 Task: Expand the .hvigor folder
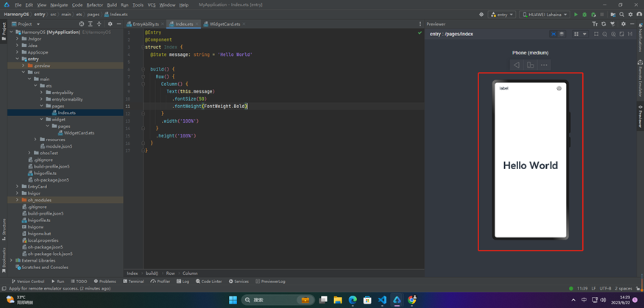[17, 38]
